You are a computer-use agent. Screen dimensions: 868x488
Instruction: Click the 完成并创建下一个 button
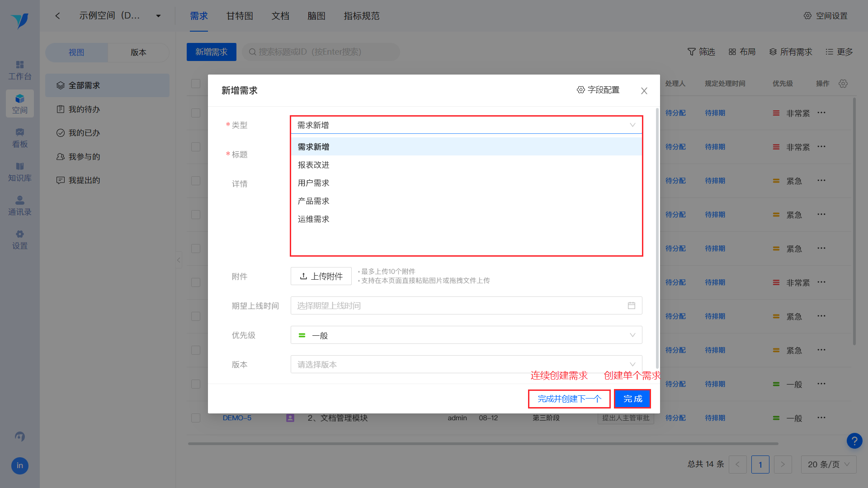click(x=569, y=399)
